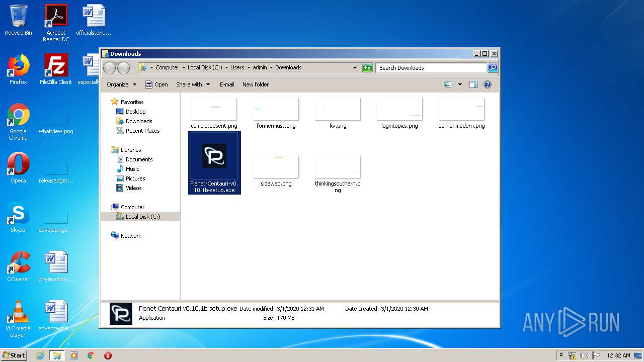Click the Open toolbar button
This screenshot has height=362, width=644.
tap(156, 84)
